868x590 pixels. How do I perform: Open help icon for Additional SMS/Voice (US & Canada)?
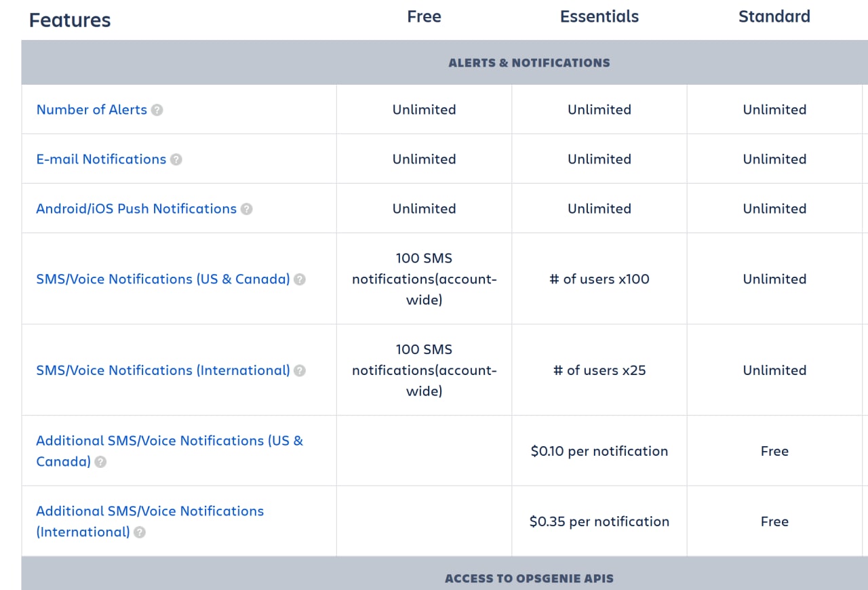click(x=100, y=463)
